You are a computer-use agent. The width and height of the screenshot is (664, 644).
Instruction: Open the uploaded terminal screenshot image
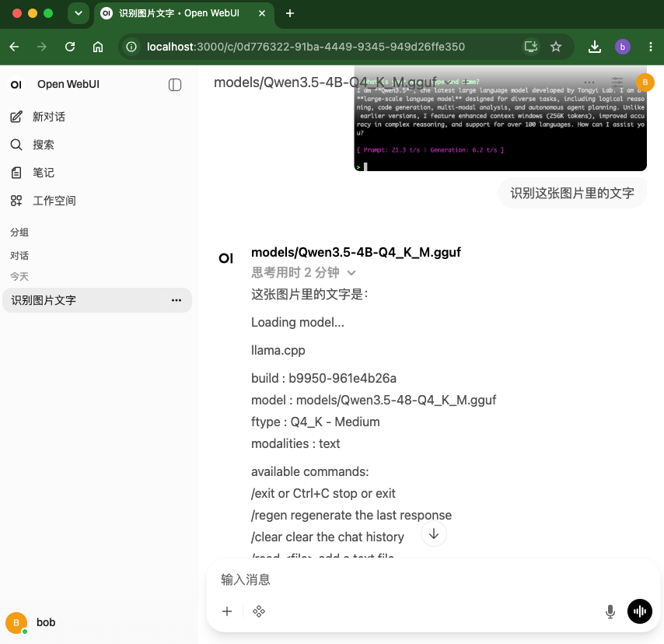(500, 119)
